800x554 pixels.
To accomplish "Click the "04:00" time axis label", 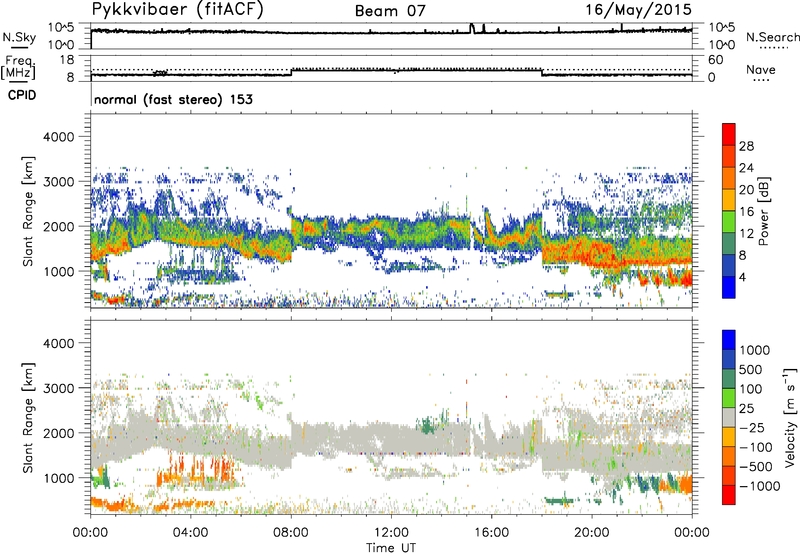I will point(191,533).
